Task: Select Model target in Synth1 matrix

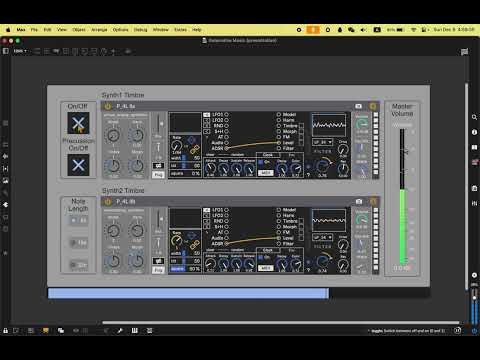Action: (x=279, y=114)
